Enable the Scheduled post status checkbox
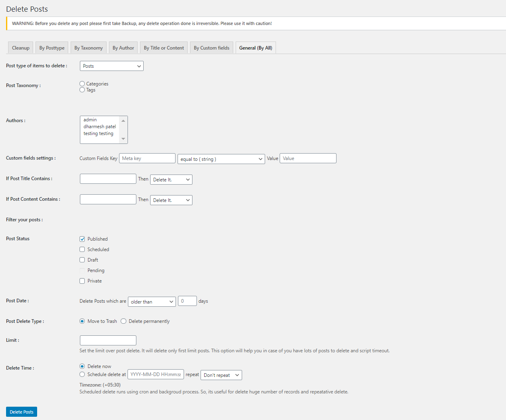The image size is (506, 420). click(x=82, y=249)
